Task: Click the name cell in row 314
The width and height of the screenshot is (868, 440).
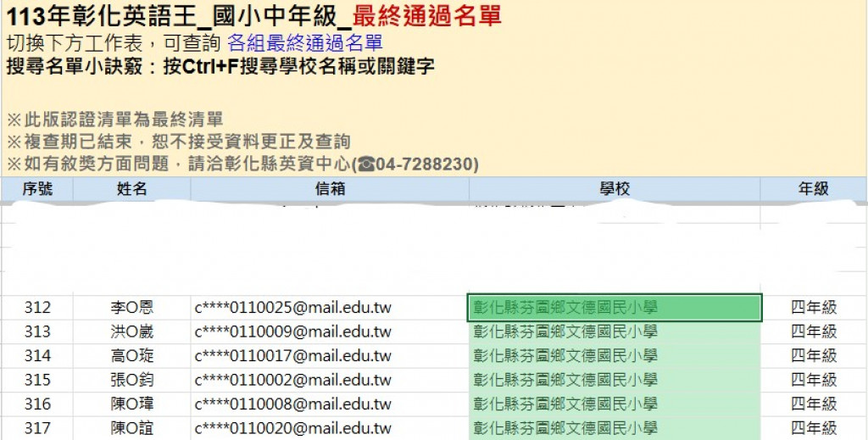Action: pyautogui.click(x=131, y=356)
